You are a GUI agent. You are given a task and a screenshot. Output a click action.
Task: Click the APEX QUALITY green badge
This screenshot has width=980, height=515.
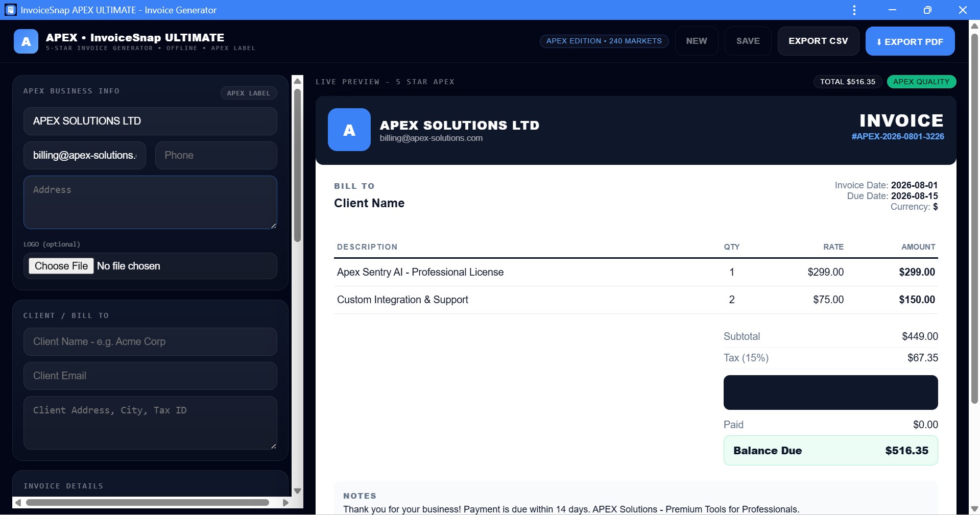(x=921, y=82)
